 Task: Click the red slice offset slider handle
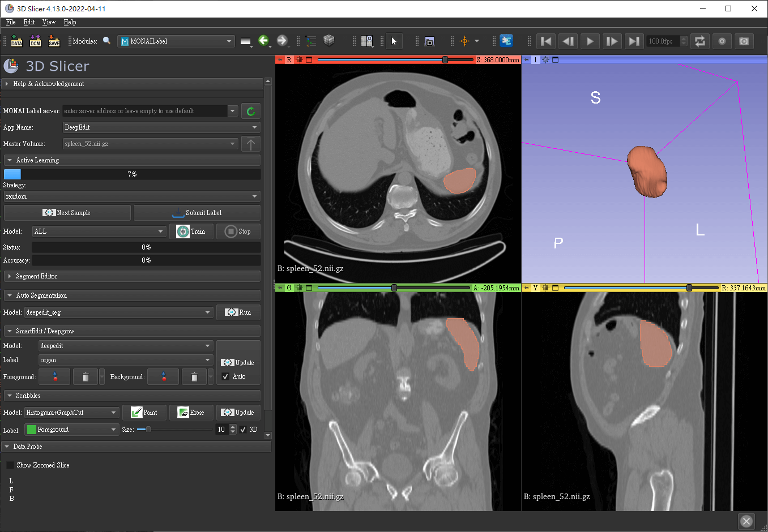pos(445,59)
